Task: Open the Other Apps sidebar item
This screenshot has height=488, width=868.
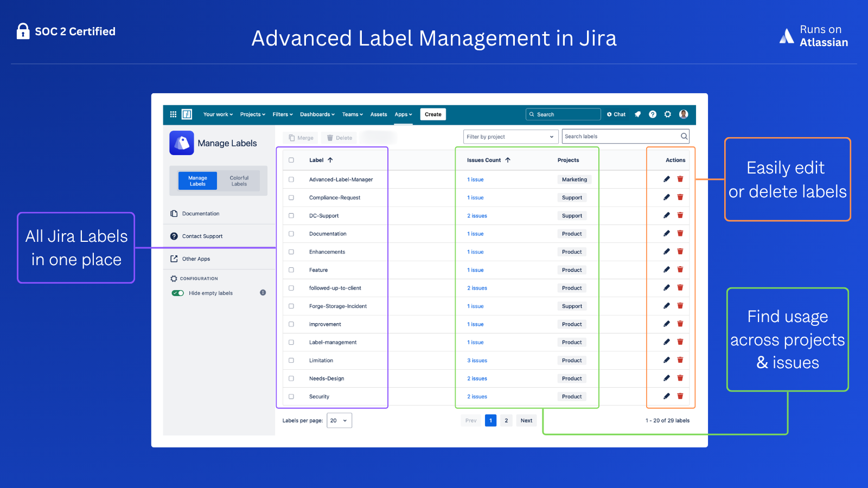Action: tap(190, 259)
